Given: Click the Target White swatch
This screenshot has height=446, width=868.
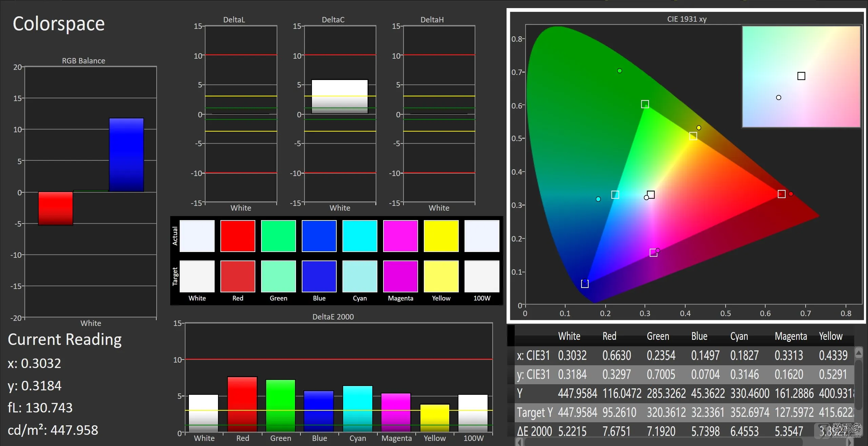Looking at the screenshot, I should (x=197, y=276).
